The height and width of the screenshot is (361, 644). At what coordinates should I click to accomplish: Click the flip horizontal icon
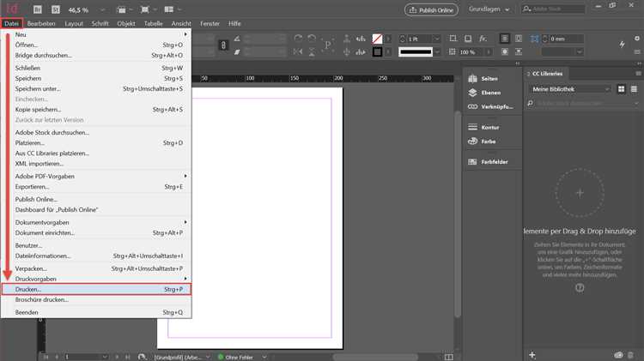[298, 51]
